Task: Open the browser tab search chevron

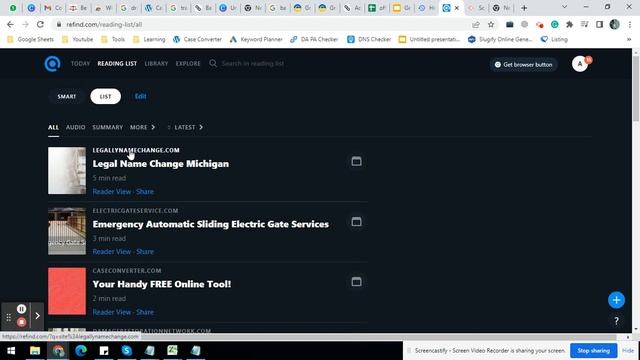Action: (564, 7)
